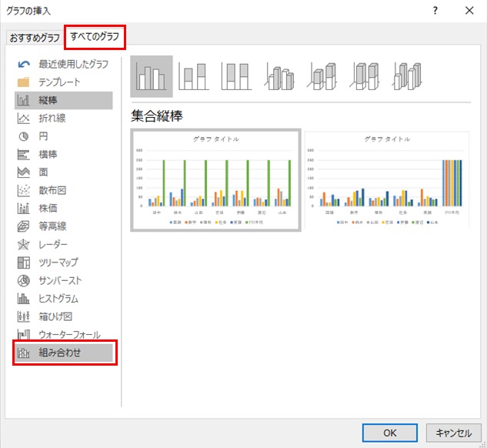
Task: Open 最近使用したグラフ category
Action: 63,65
